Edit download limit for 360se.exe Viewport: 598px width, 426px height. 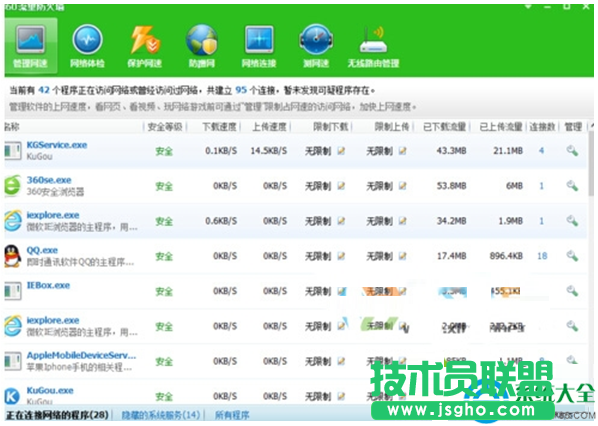(341, 186)
